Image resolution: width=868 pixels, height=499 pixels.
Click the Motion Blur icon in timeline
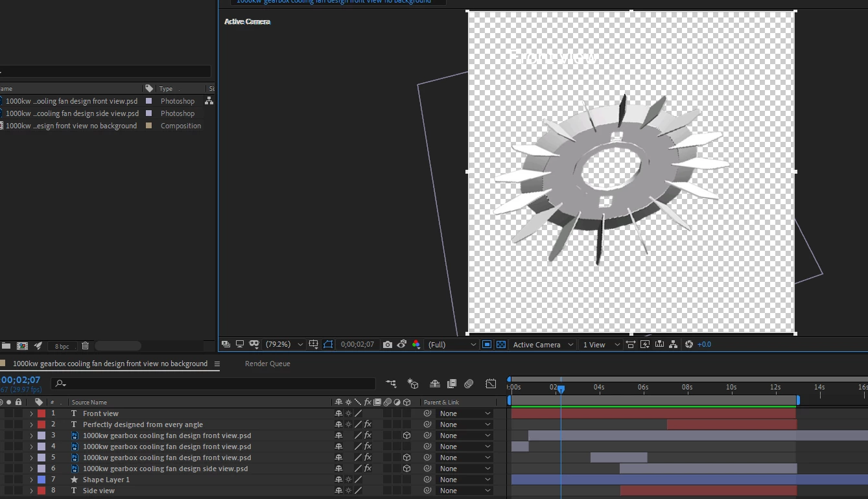pos(469,384)
